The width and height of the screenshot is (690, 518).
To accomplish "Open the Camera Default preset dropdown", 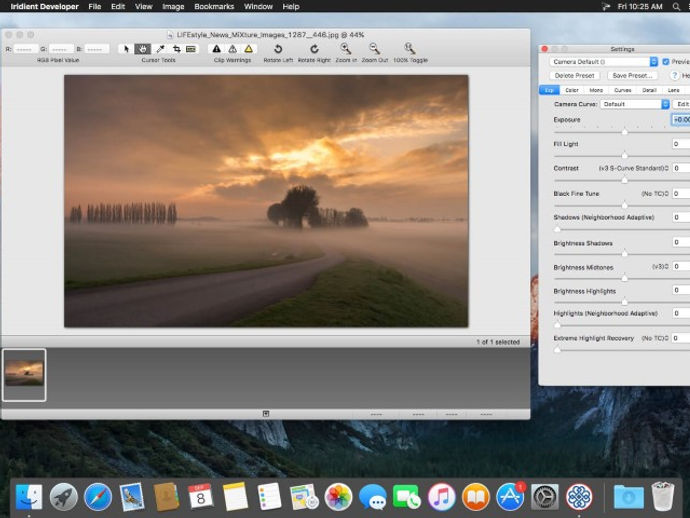I will click(x=604, y=62).
